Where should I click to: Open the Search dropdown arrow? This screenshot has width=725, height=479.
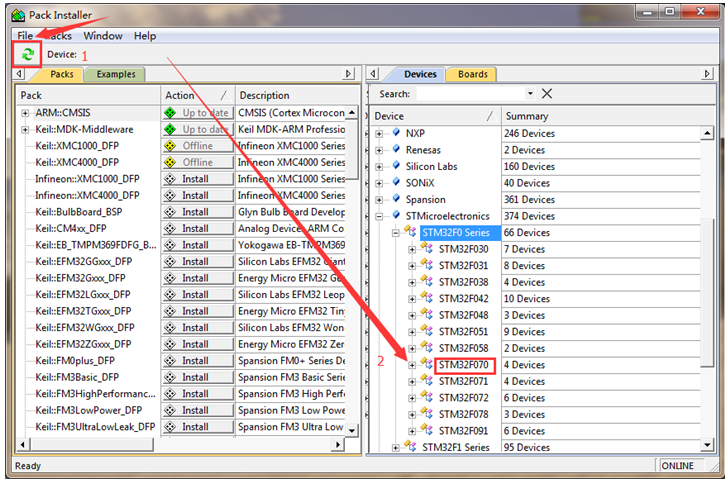[x=530, y=94]
